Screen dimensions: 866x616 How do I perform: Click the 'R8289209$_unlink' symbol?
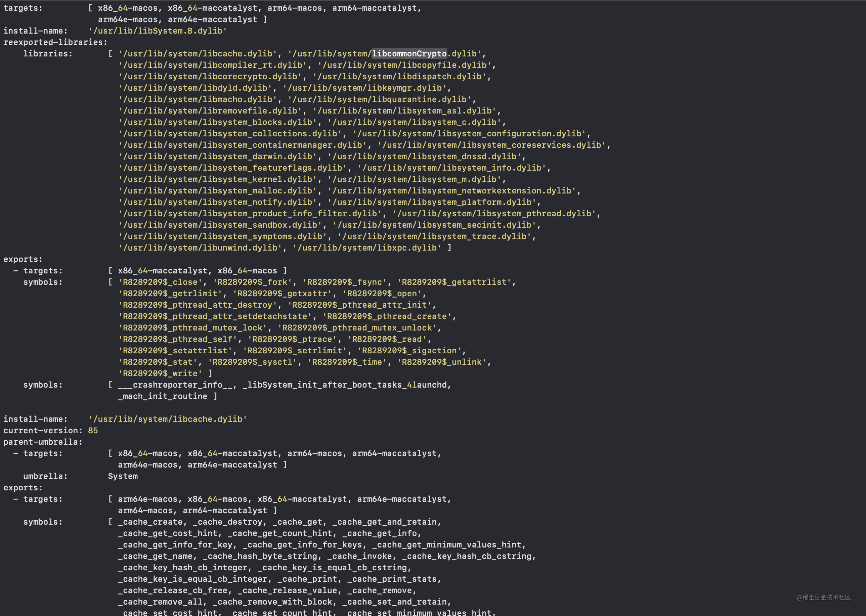441,361
